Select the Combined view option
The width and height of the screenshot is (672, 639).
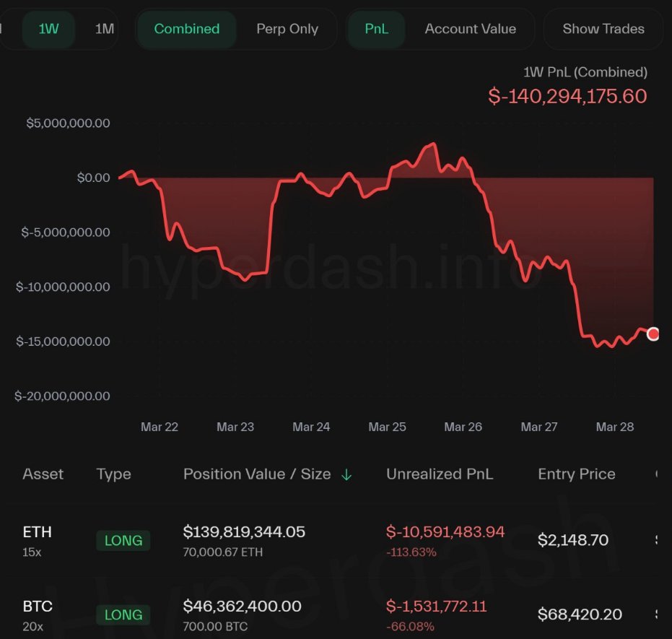point(186,29)
